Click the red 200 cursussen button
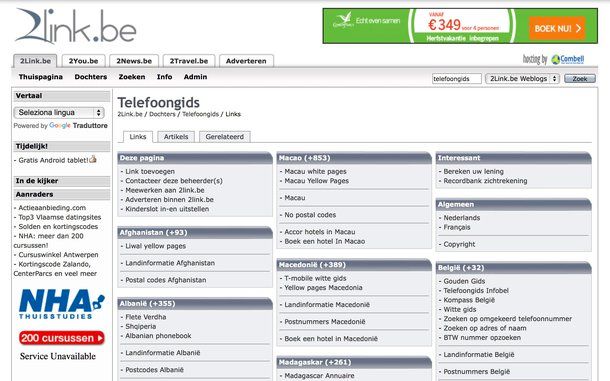The height and width of the screenshot is (381, 610). pyautogui.click(x=61, y=338)
